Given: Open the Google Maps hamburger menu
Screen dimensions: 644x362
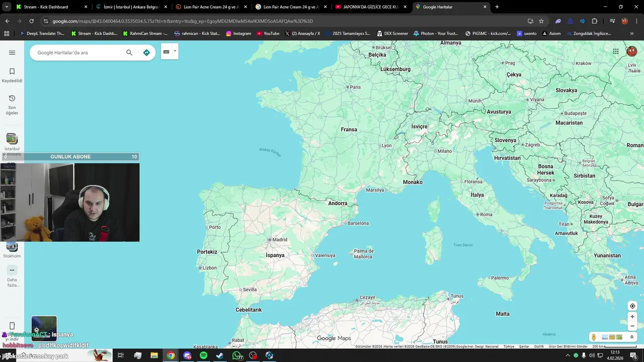Looking at the screenshot, I should click(x=12, y=52).
